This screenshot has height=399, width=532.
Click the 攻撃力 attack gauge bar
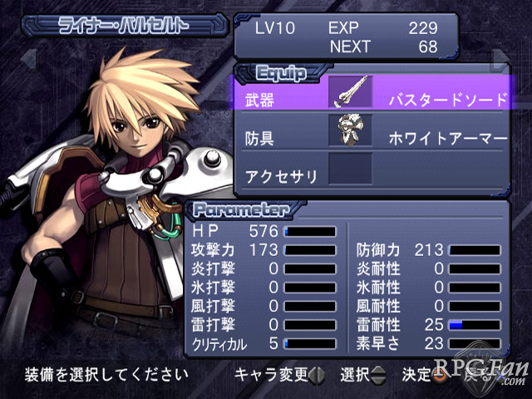coord(310,250)
